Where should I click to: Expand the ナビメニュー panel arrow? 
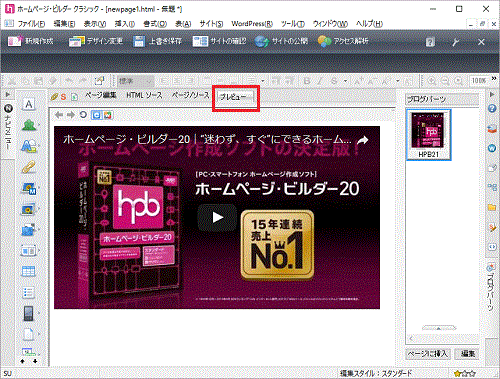(x=8, y=95)
